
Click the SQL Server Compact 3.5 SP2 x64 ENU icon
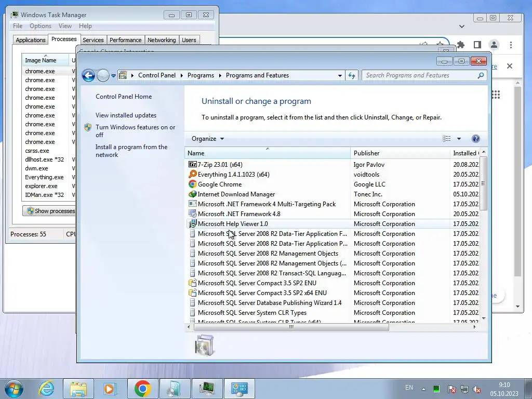(x=192, y=293)
